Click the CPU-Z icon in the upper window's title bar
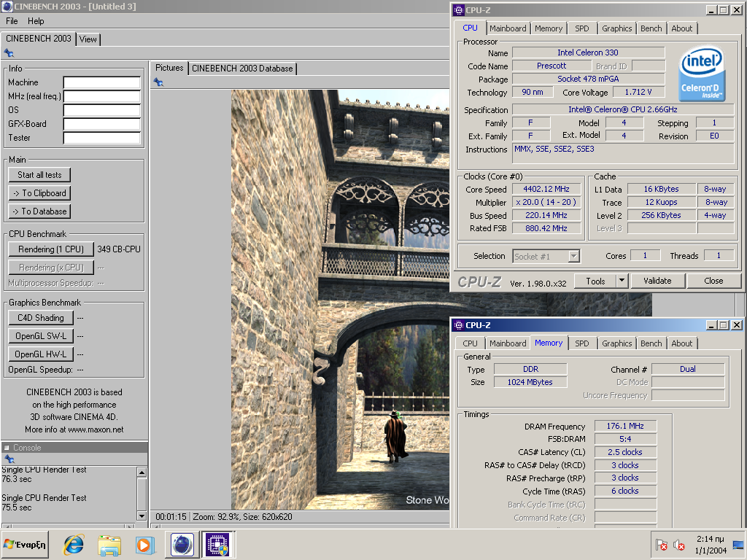 click(x=459, y=10)
